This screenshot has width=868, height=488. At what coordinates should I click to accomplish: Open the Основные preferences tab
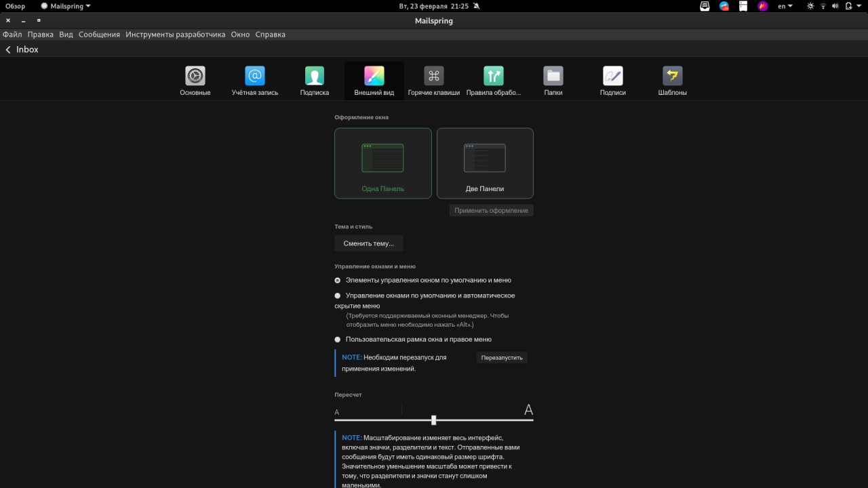[195, 81]
